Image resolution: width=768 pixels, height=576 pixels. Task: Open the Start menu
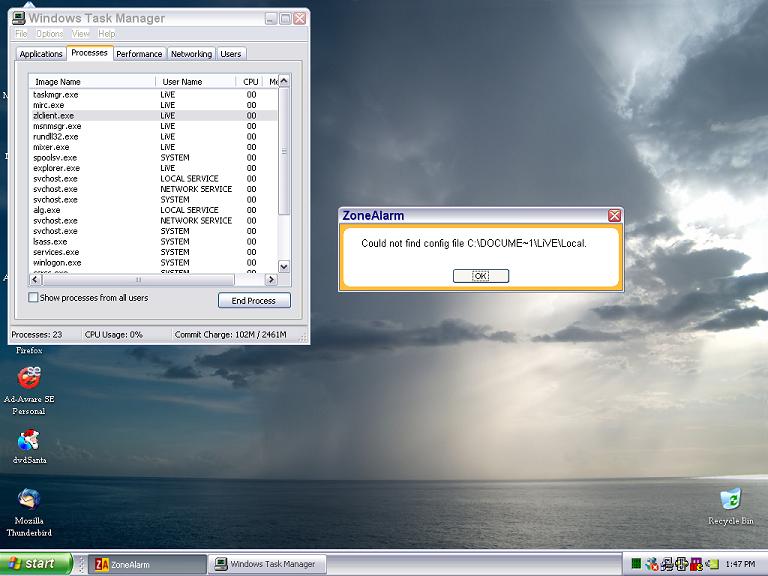(36, 564)
